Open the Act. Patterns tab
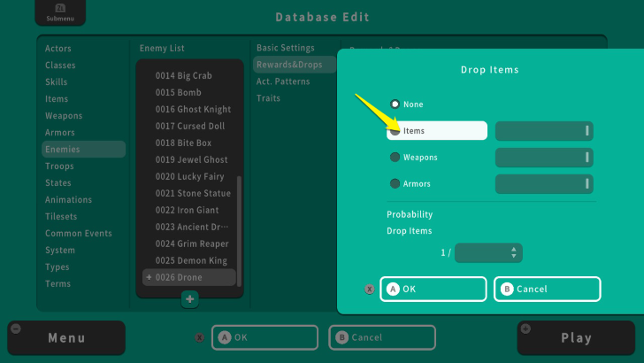 point(283,81)
